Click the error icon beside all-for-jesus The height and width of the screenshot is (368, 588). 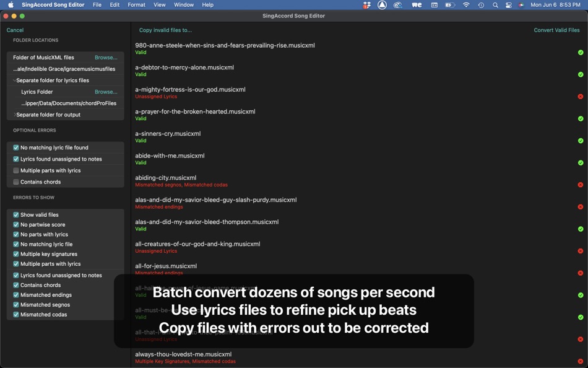[581, 273]
